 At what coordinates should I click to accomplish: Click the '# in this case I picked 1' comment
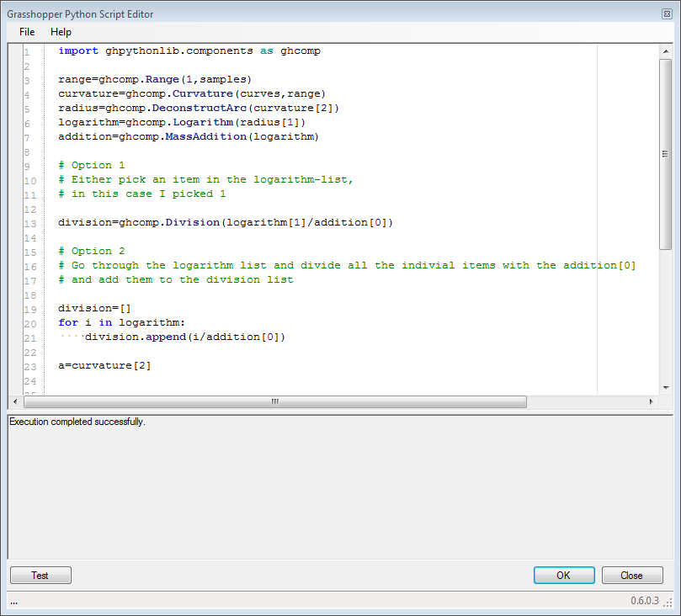142,194
